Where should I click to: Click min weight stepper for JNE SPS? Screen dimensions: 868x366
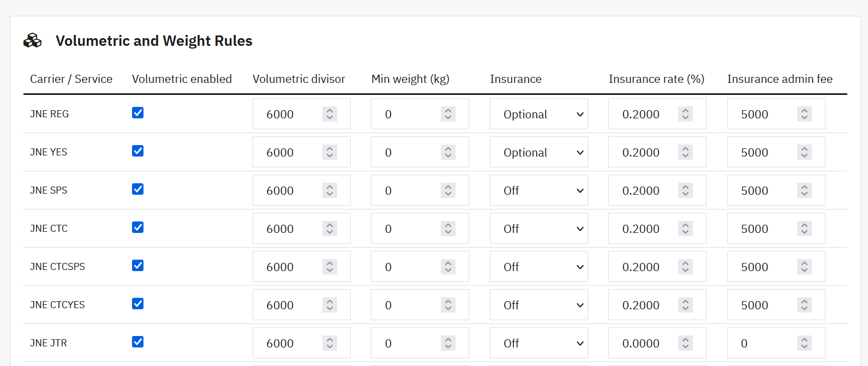coord(448,190)
